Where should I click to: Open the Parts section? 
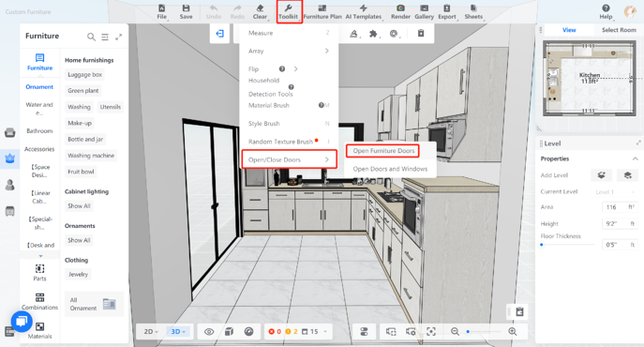tap(39, 273)
